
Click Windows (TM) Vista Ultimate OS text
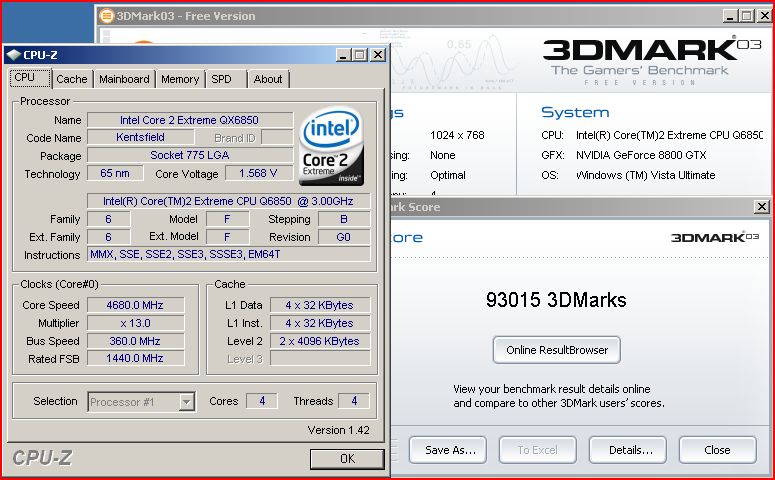646,175
